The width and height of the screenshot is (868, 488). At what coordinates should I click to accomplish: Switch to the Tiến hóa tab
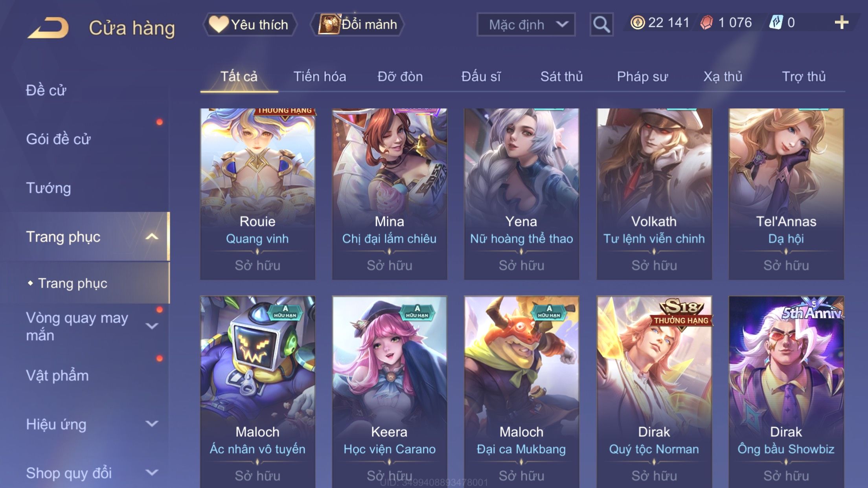[320, 77]
